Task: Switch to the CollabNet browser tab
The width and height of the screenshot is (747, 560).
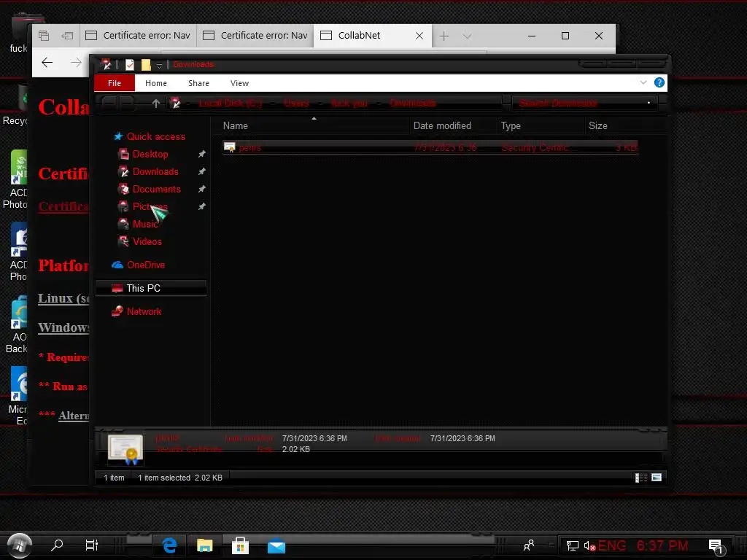Action: (x=373, y=36)
